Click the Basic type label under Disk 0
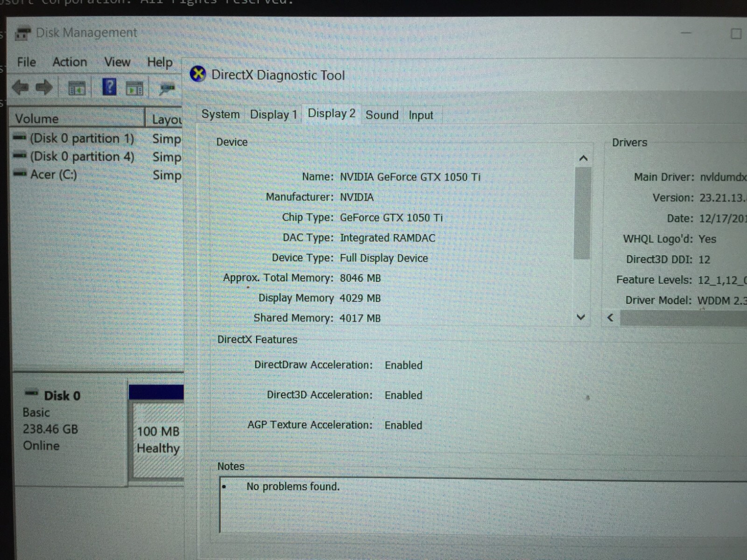The image size is (747, 560). click(x=36, y=413)
